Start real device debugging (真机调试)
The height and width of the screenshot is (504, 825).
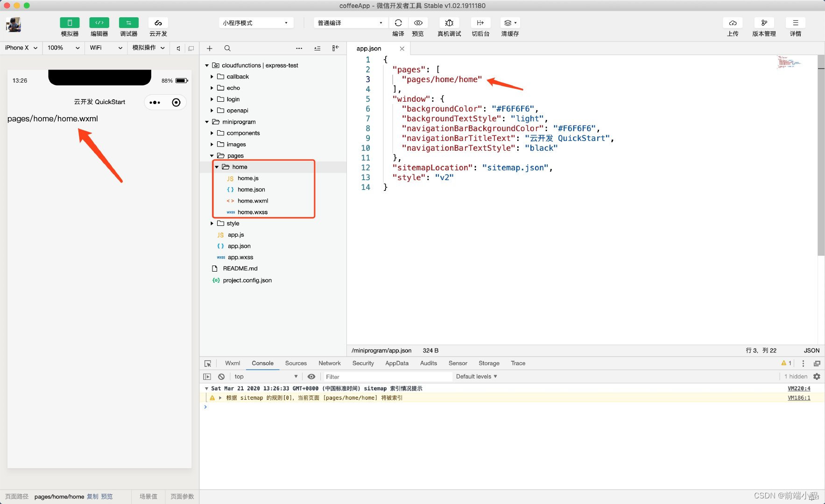tap(449, 23)
